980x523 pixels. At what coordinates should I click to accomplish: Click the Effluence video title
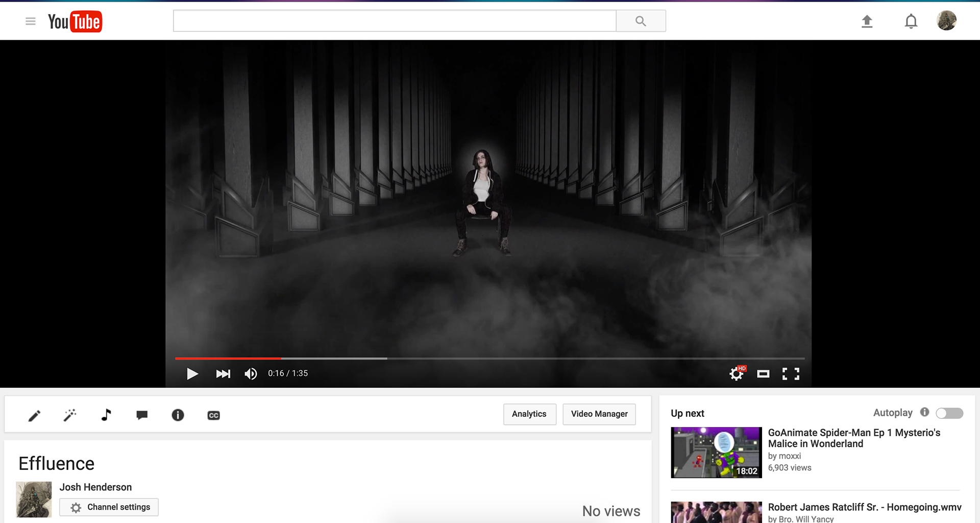point(57,464)
